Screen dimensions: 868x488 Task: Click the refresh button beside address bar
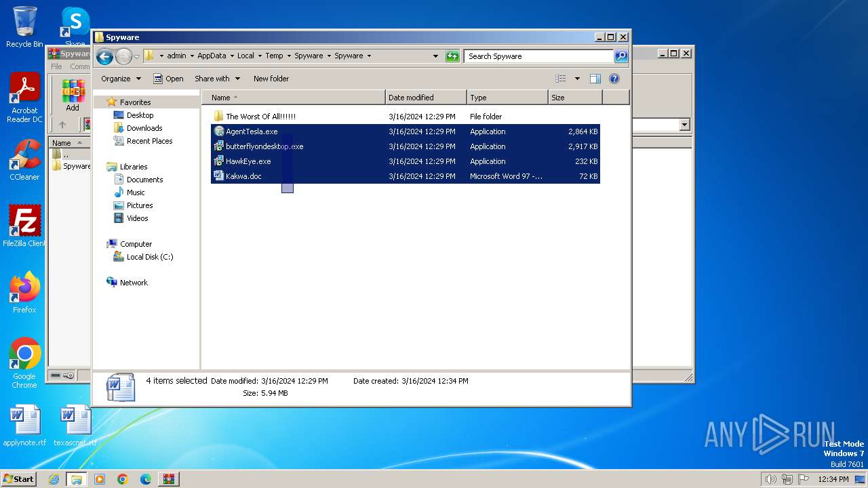(x=452, y=56)
